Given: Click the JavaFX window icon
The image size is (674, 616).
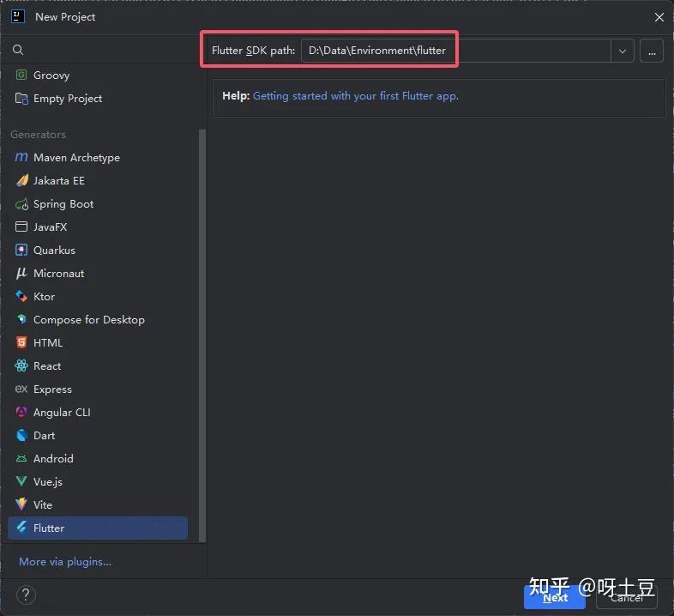Looking at the screenshot, I should tap(21, 226).
